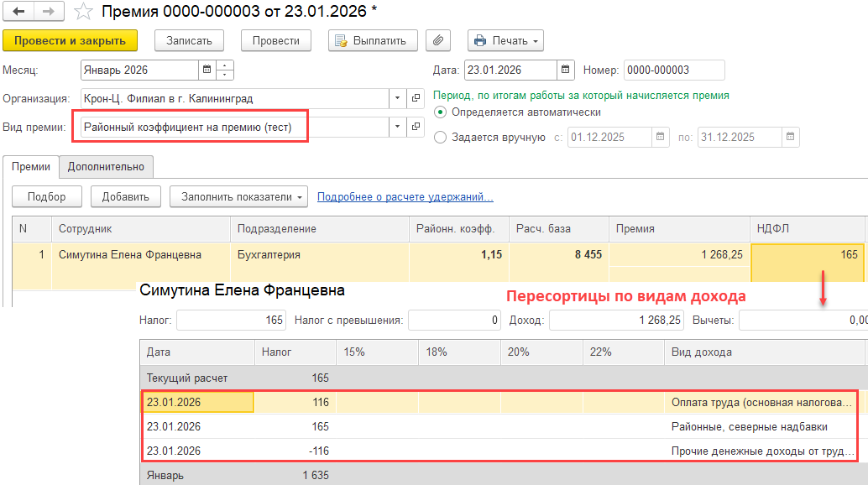Go back using the left arrow button

pos(19,12)
